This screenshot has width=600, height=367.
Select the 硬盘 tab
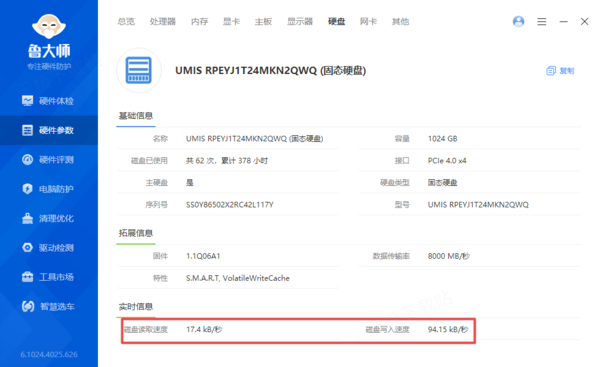click(336, 21)
